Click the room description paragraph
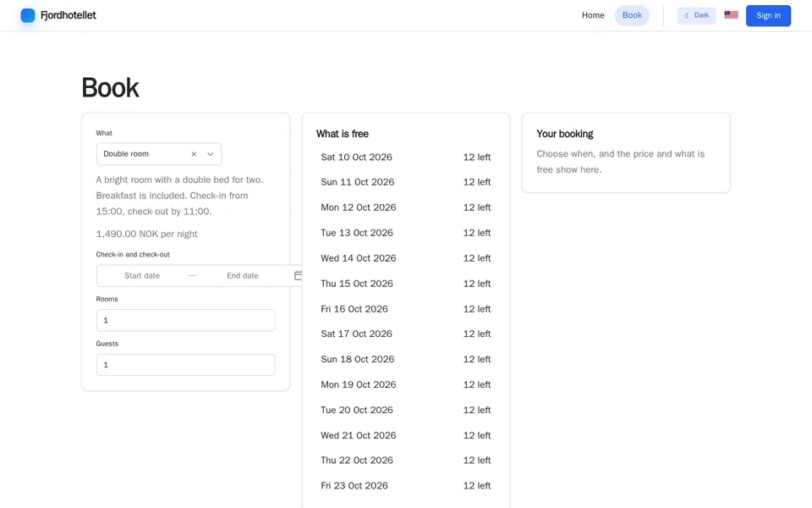This screenshot has height=508, width=812. [x=179, y=196]
